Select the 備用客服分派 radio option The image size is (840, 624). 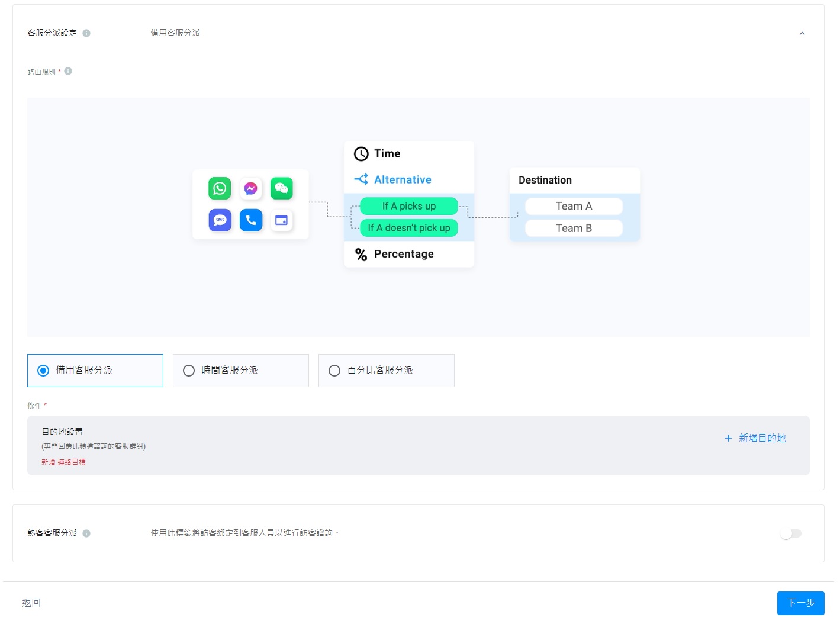pyautogui.click(x=95, y=371)
